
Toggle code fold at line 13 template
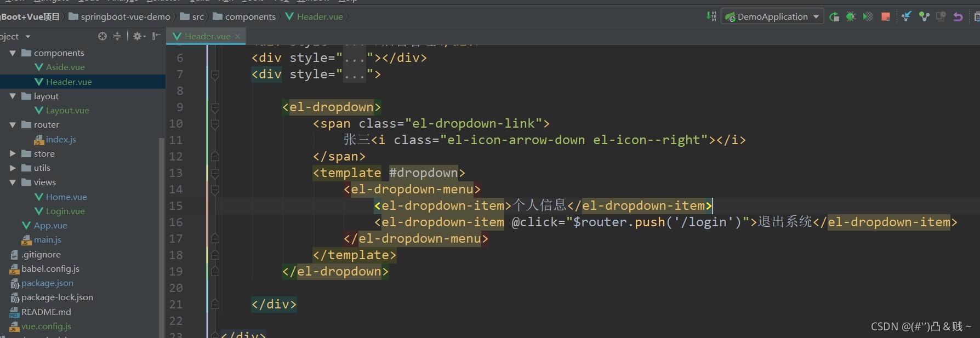coord(215,173)
